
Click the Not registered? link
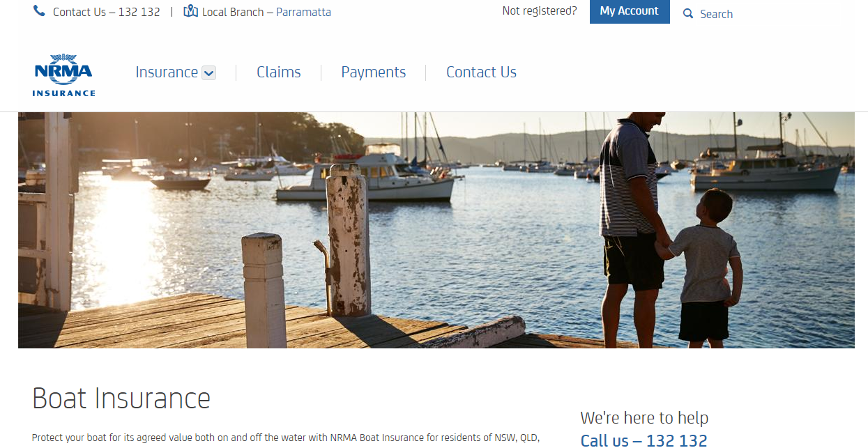pyautogui.click(x=540, y=11)
